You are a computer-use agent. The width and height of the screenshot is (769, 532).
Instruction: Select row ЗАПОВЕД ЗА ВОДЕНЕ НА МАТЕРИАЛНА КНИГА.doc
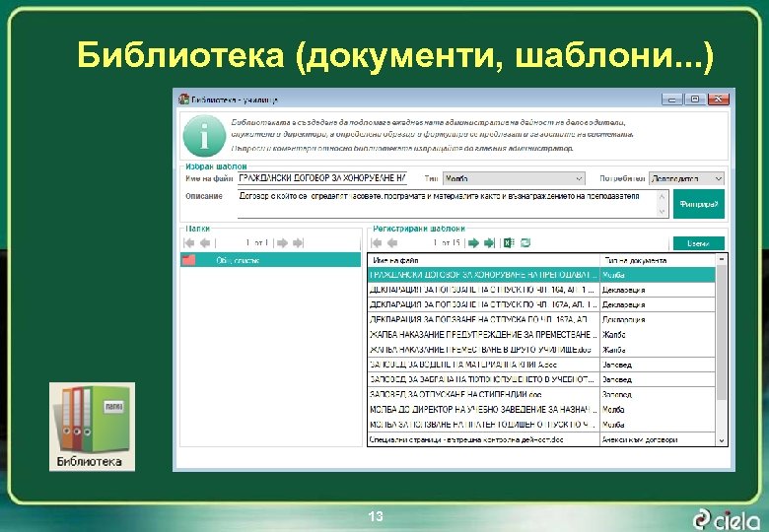tap(541, 365)
